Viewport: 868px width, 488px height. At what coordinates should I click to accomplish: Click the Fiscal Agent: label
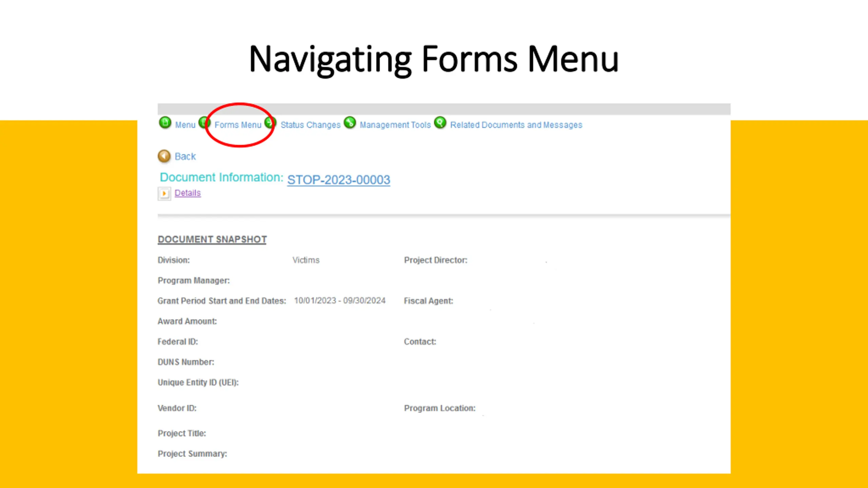click(429, 301)
